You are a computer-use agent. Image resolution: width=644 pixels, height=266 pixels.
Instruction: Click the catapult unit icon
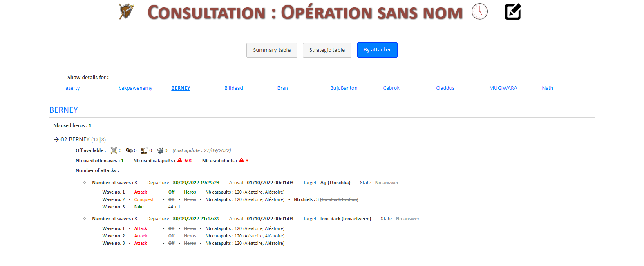click(x=144, y=150)
